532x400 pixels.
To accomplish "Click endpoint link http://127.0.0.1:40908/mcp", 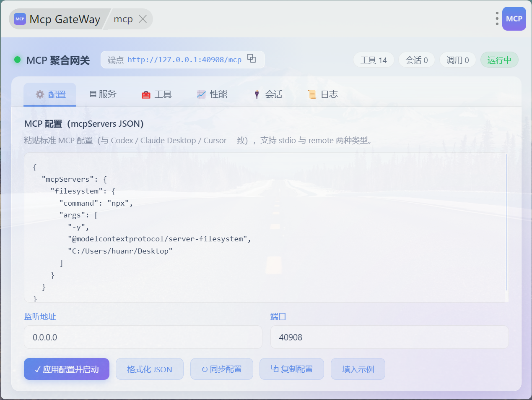I will point(184,60).
